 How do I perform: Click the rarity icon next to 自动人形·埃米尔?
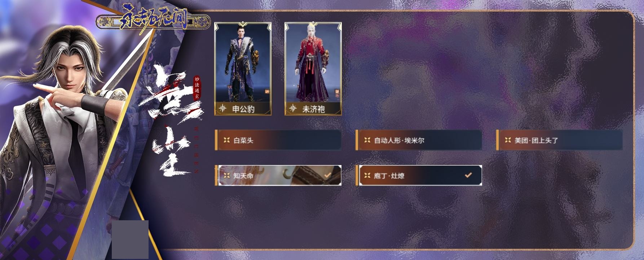pyautogui.click(x=367, y=140)
